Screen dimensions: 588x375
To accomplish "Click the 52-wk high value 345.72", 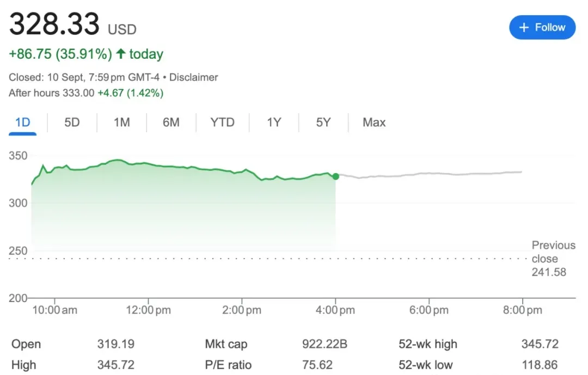I will (540, 344).
